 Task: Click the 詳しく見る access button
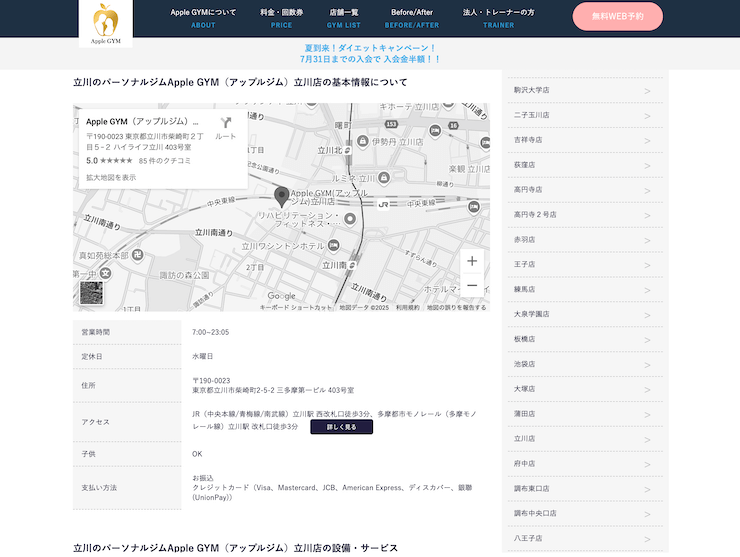pos(342,427)
